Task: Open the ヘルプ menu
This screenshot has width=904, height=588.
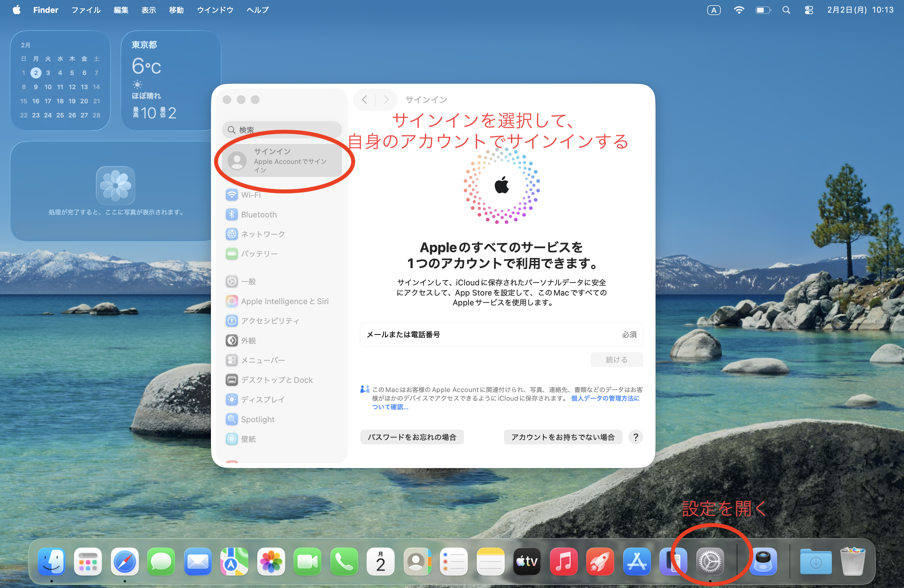Action: point(258,10)
